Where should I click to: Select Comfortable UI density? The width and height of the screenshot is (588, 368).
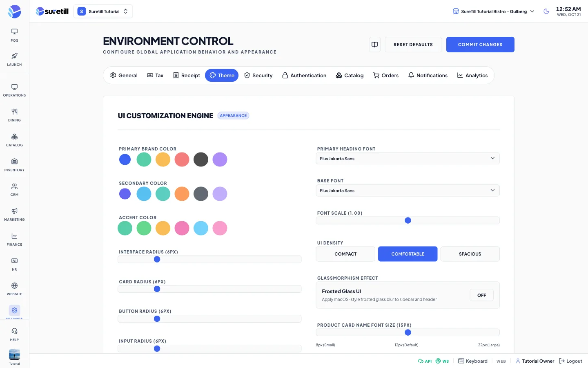coord(408,254)
